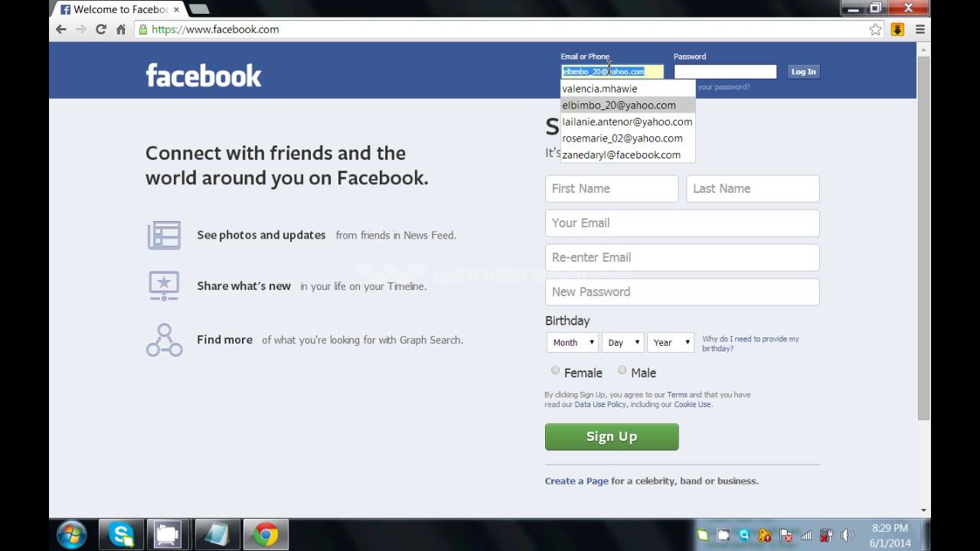Screen dimensions: 980x551
Task: Open the notebook app taskbar icon
Action: pyautogui.click(x=217, y=534)
